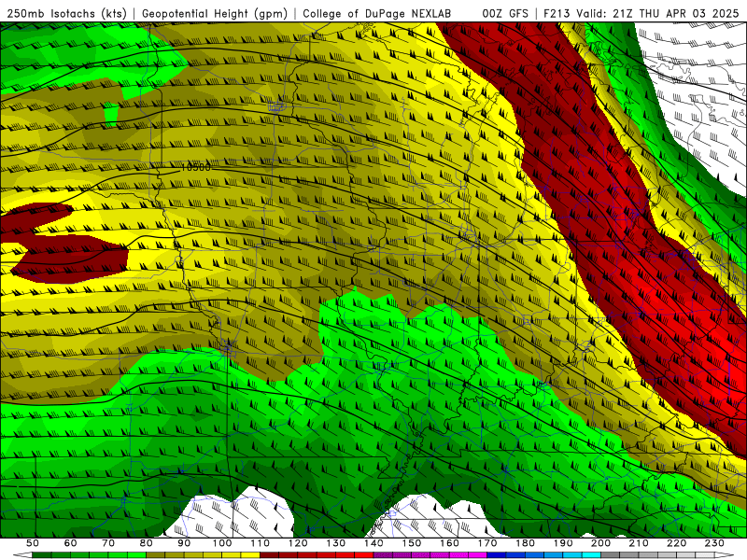Screen dimensions: 747x560
Task: Click the '100' value on the color scale
Action: point(222,543)
